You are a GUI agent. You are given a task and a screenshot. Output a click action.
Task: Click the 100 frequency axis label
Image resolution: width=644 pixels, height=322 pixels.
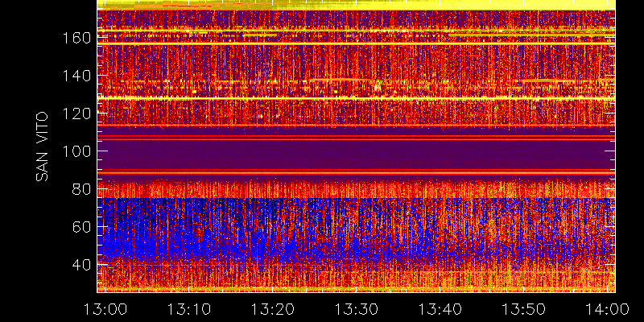(76, 151)
